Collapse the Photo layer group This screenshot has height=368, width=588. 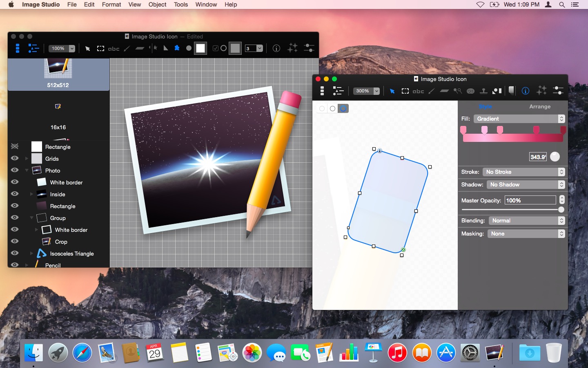27,171
